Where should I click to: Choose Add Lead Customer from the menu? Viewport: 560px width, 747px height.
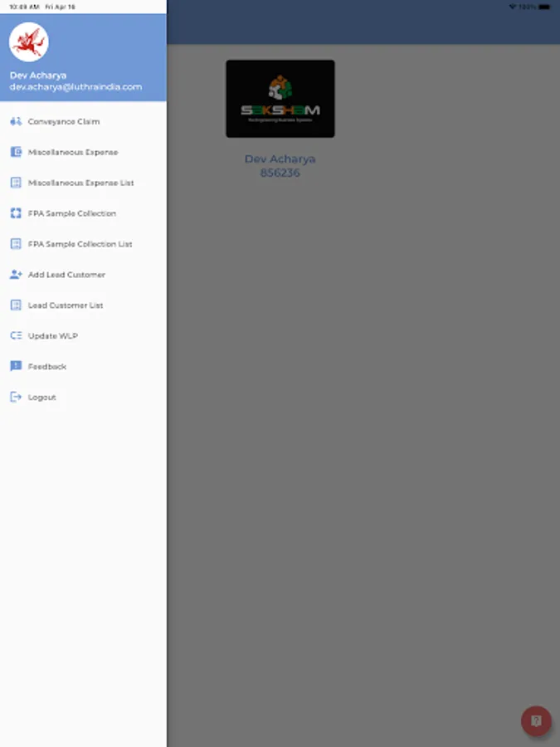(83, 275)
